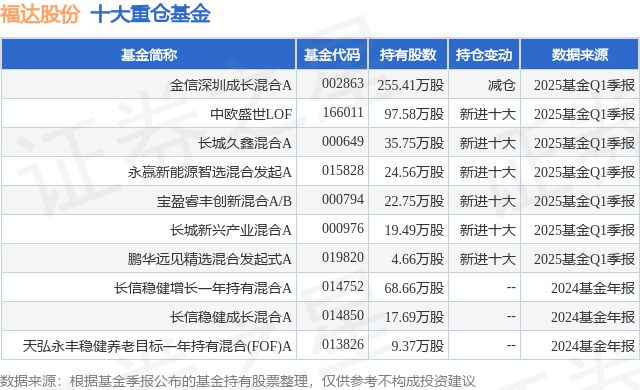Select 宝盈睿丰创新混合A/B fund name
Screen dimensions: 640x390
point(224,201)
